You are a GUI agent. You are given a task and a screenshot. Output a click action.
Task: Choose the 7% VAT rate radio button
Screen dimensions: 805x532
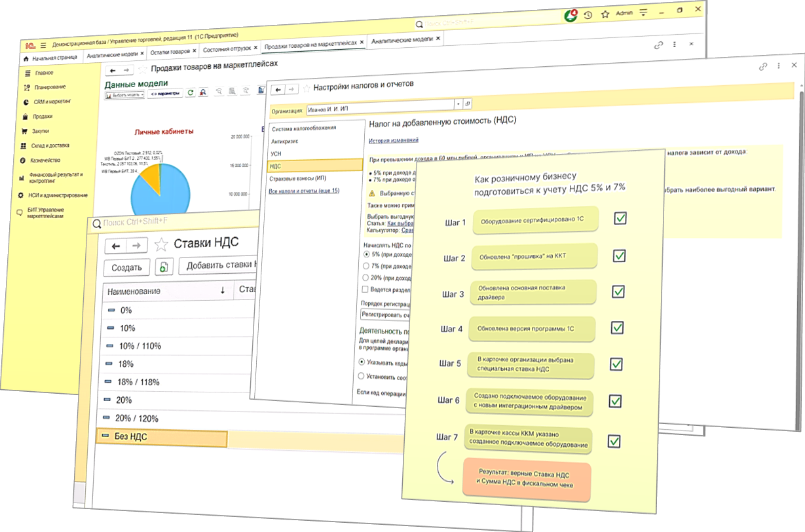(x=366, y=266)
